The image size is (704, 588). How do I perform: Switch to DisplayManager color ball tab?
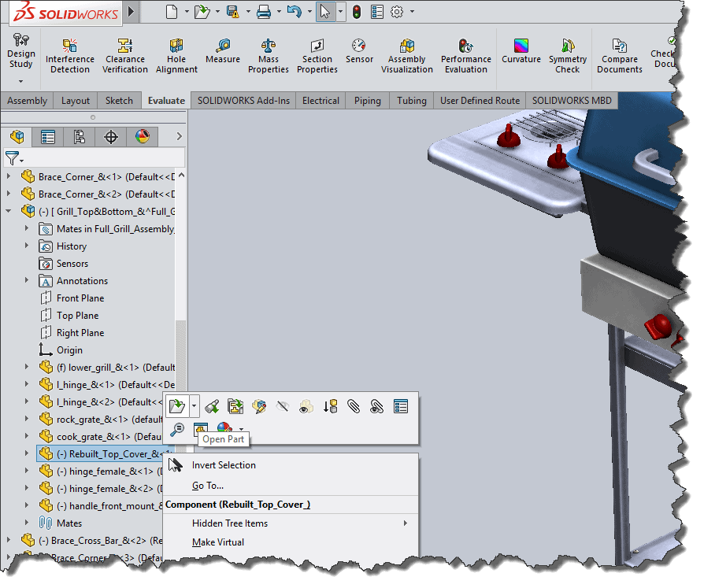coord(143,136)
